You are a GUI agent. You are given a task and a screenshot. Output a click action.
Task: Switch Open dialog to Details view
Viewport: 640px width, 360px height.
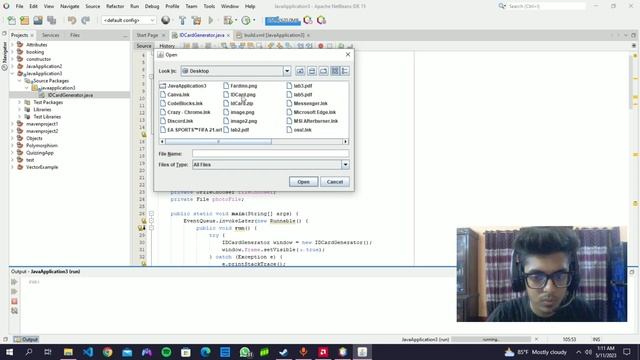pyautogui.click(x=345, y=71)
